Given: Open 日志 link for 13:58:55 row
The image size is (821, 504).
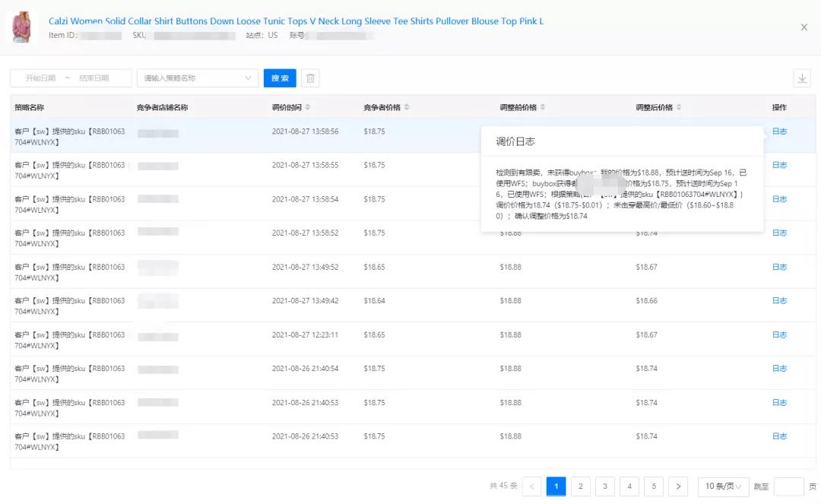Looking at the screenshot, I should pos(779,165).
